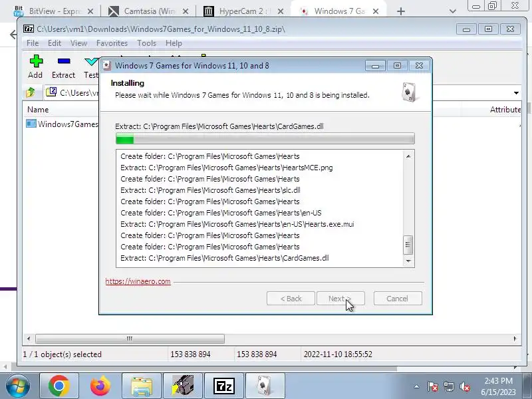Click the install log scroll down arrow
Viewport: 532px width, 399px height.
click(x=408, y=261)
